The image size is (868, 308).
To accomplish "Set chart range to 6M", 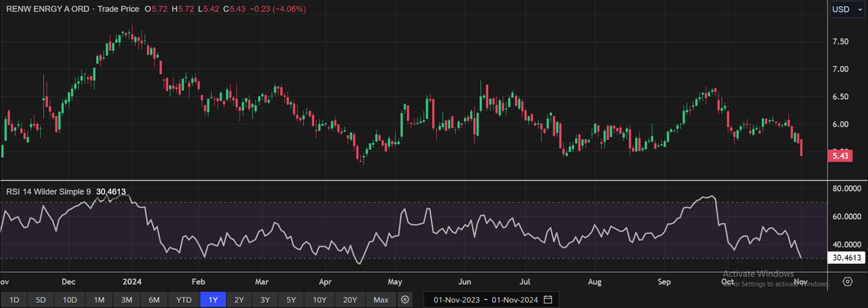I will [154, 300].
